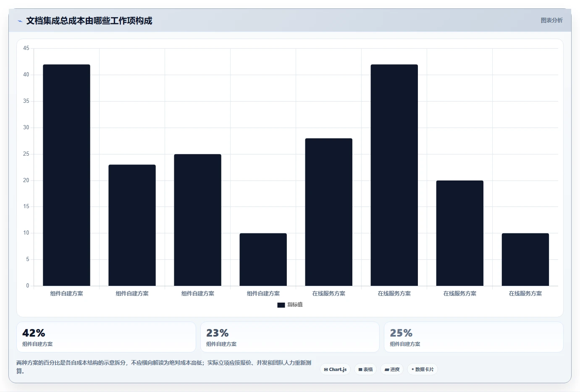Click the 组件自建方案 bar with value 10
Screen dimensions: 580x392
263,259
